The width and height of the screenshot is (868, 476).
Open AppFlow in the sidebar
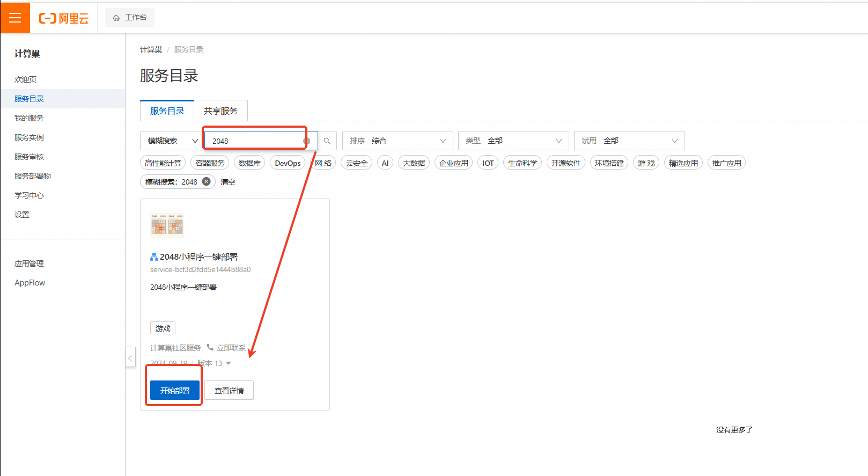[30, 283]
